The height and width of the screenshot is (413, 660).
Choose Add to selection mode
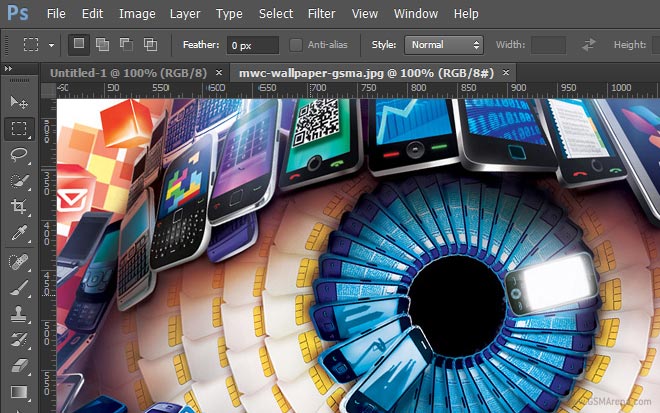(102, 44)
